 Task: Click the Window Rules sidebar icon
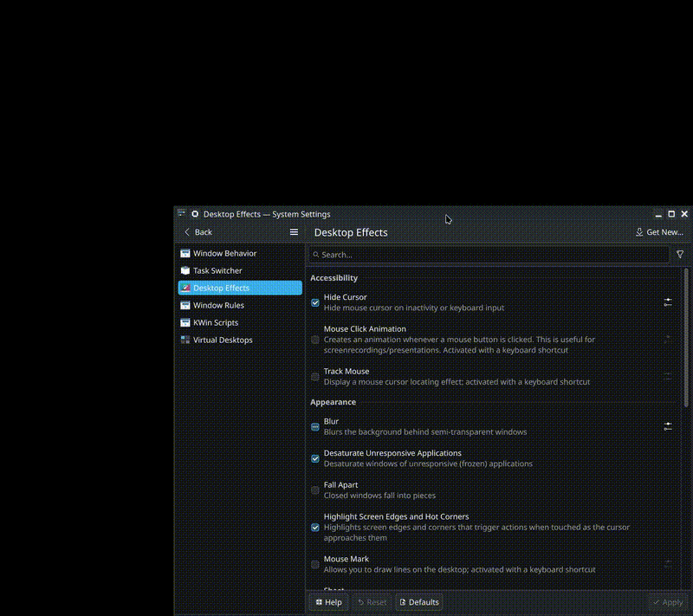point(185,305)
